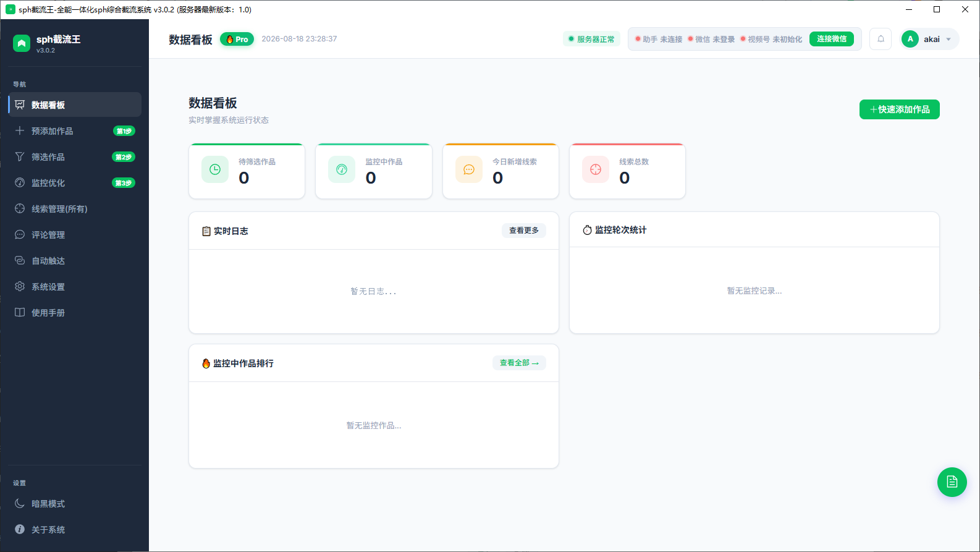This screenshot has width=980, height=552.
Task: Click 微信 未登录 status
Action: 711,39
